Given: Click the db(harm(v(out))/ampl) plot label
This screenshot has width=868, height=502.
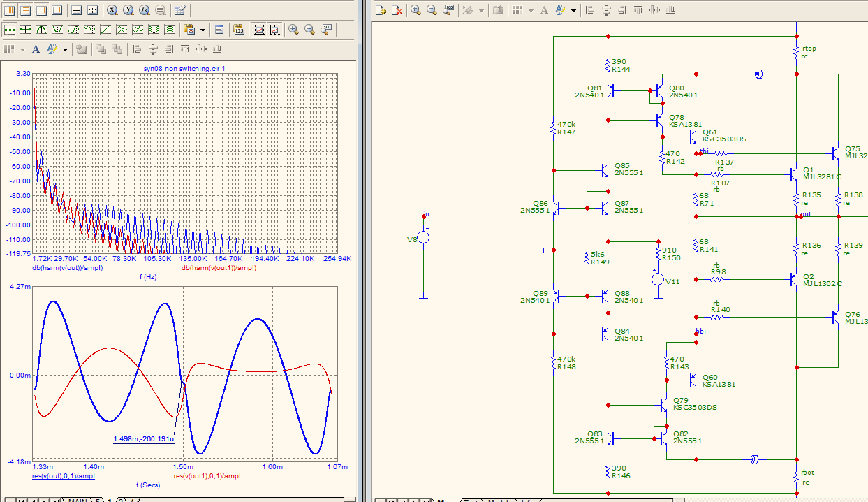Looking at the screenshot, I should tap(67, 268).
